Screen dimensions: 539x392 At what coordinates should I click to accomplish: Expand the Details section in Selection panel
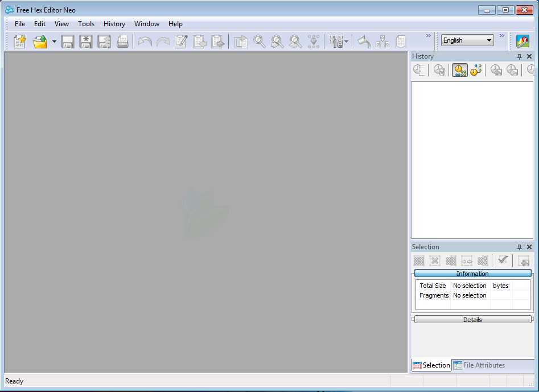pyautogui.click(x=472, y=320)
